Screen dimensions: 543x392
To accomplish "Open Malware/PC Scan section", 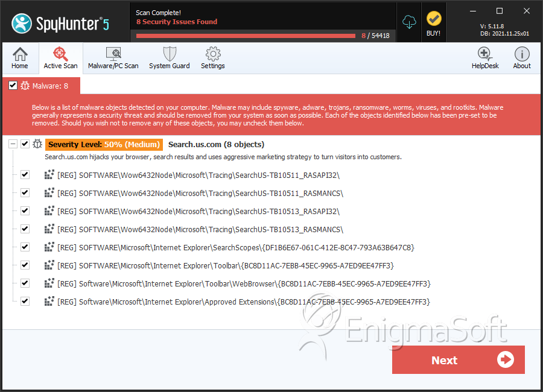I will (x=113, y=58).
